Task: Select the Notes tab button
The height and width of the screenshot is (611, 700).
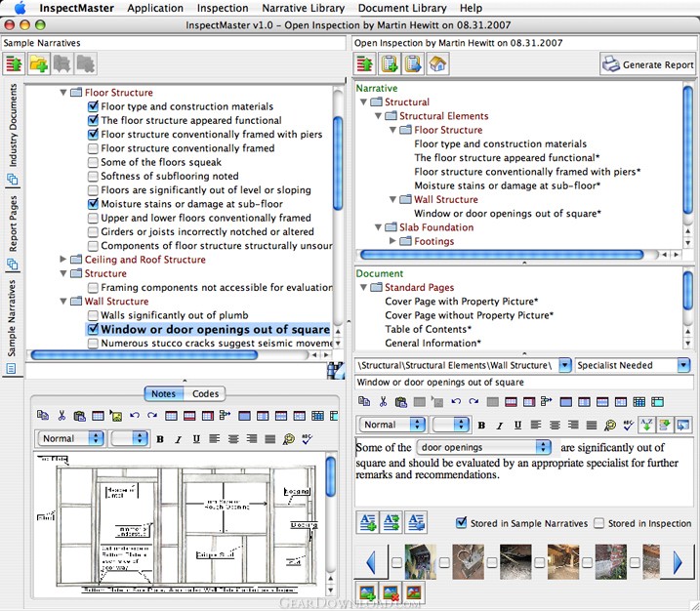Action: point(163,393)
